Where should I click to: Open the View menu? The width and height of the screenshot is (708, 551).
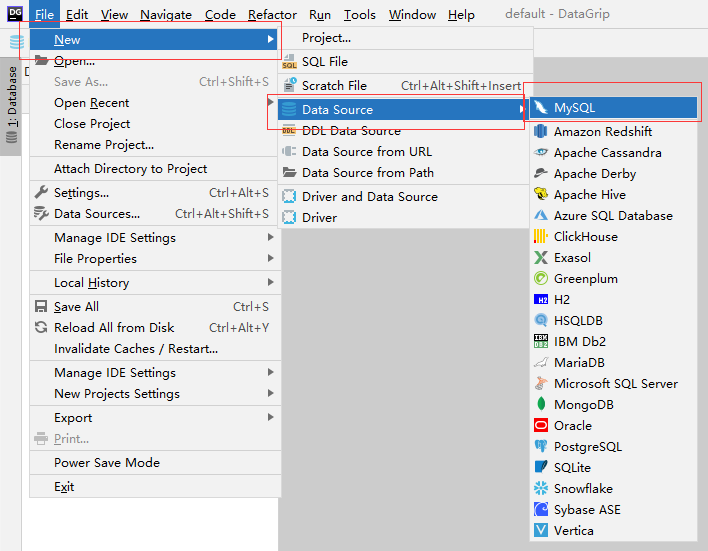[114, 14]
